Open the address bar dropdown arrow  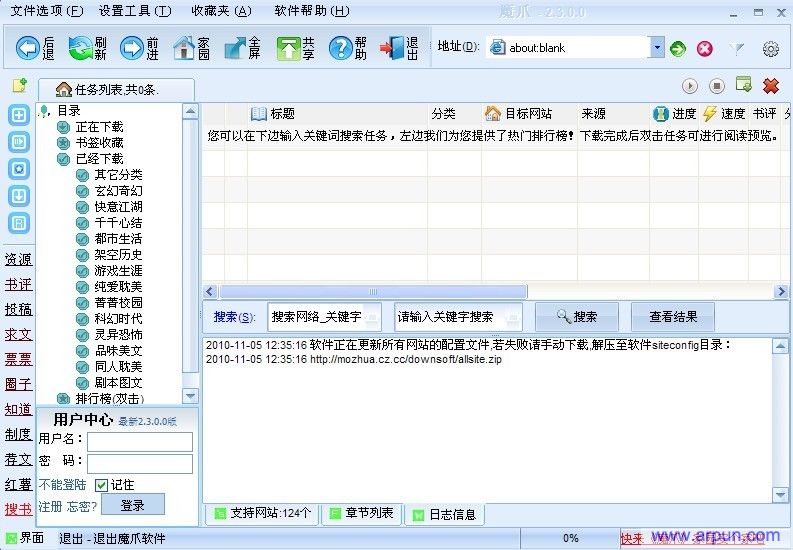(657, 48)
